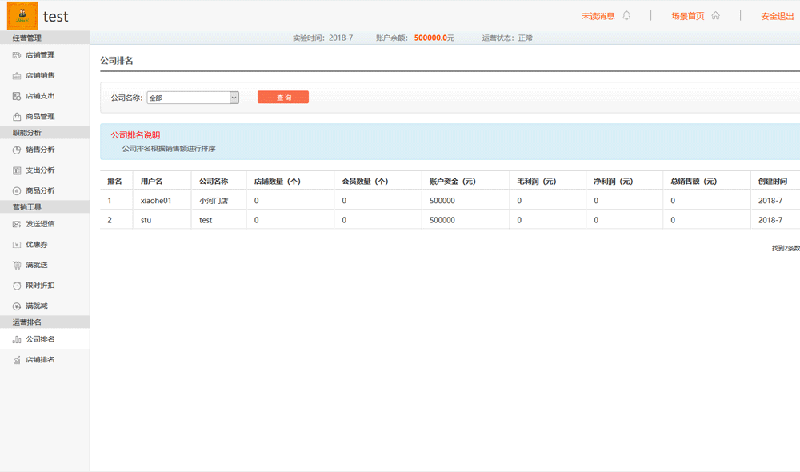This screenshot has height=472, width=800.
Task: Click the xiache01 table row
Action: click(x=450, y=201)
